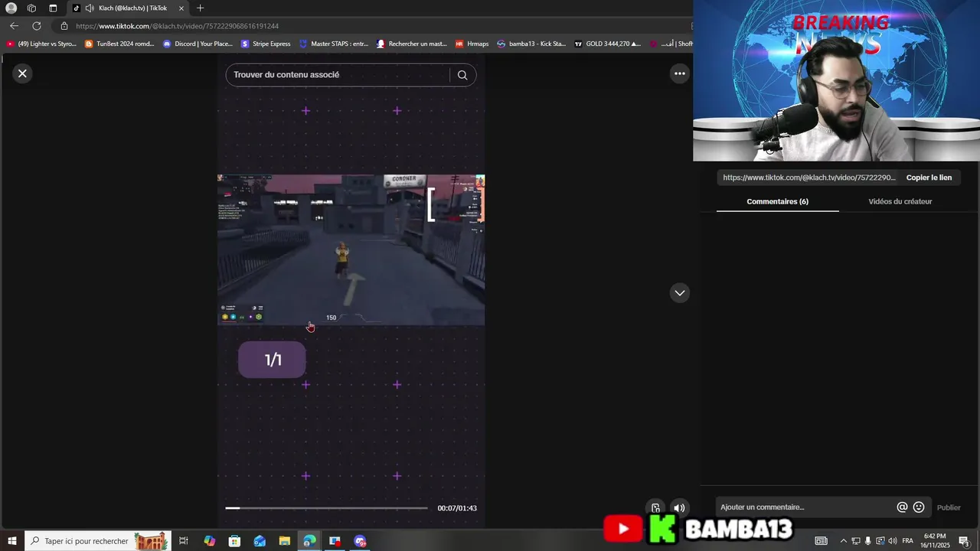The width and height of the screenshot is (980, 551).
Task: Click the site info lock icon
Action: (x=64, y=26)
